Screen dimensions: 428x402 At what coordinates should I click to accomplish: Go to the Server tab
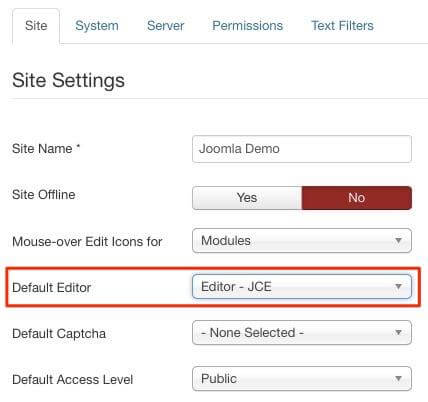click(166, 26)
